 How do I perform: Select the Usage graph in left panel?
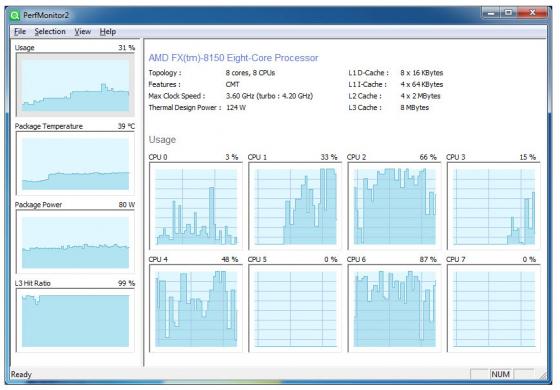[x=75, y=85]
